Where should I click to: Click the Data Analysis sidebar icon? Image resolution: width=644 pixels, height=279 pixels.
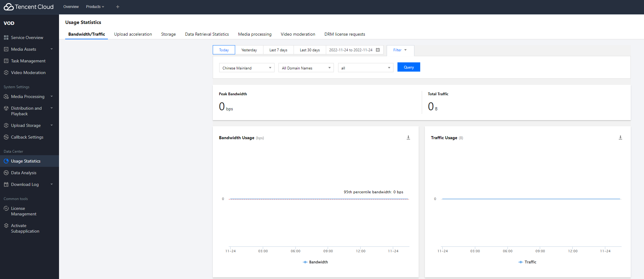click(6, 173)
